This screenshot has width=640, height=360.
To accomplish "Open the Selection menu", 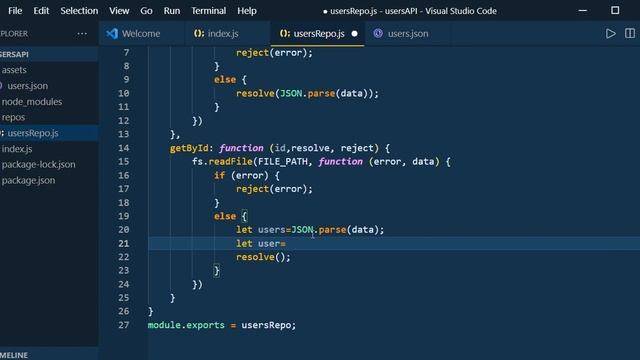I will pos(79,11).
